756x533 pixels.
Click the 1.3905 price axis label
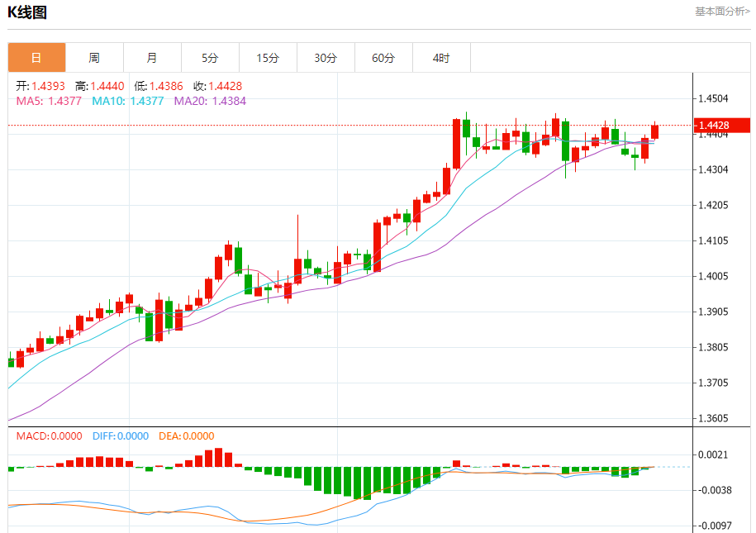click(x=713, y=312)
